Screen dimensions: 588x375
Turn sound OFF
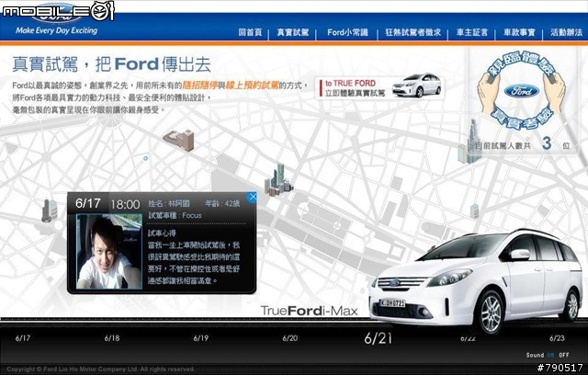pos(564,355)
